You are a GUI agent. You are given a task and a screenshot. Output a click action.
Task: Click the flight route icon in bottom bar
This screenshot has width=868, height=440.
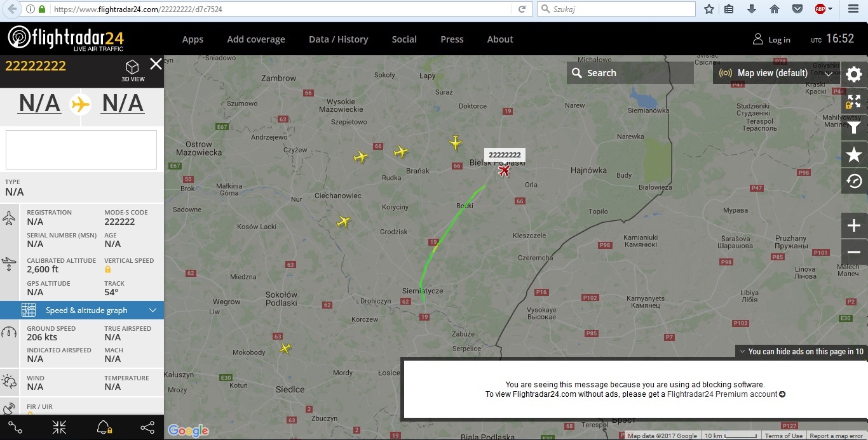[15, 427]
